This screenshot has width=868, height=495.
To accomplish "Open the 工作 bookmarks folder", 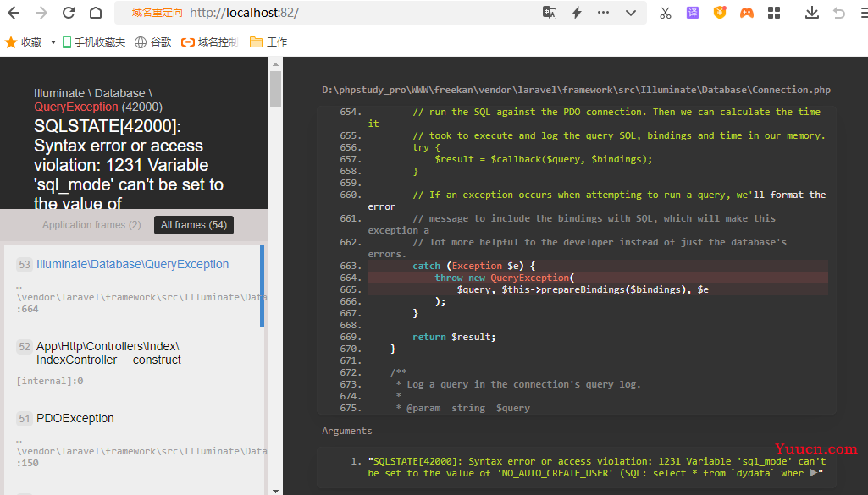I will tap(268, 42).
